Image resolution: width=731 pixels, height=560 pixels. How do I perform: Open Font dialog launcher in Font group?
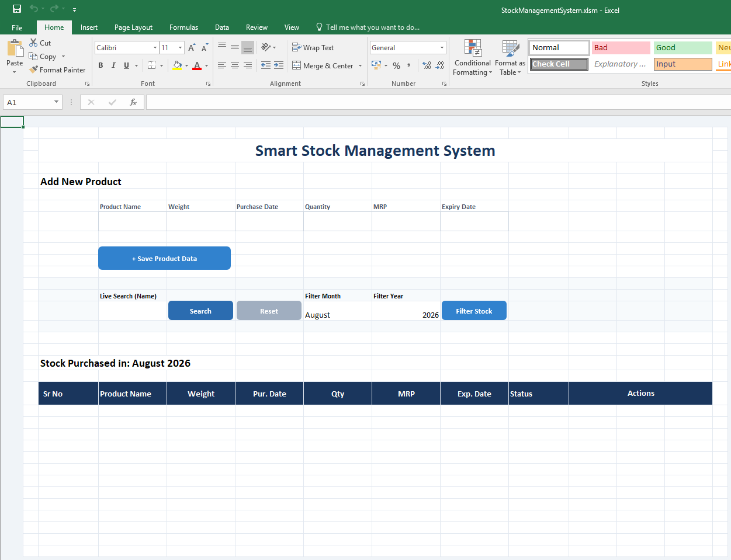(208, 84)
